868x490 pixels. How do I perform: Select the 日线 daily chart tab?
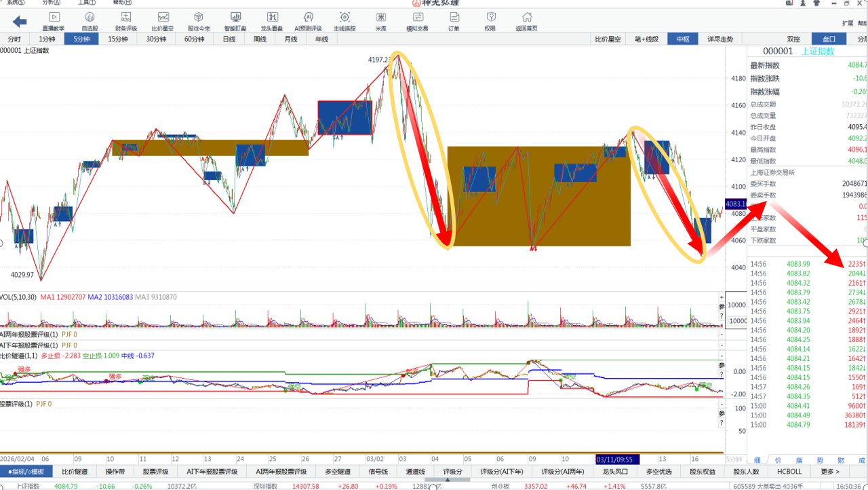tap(229, 39)
